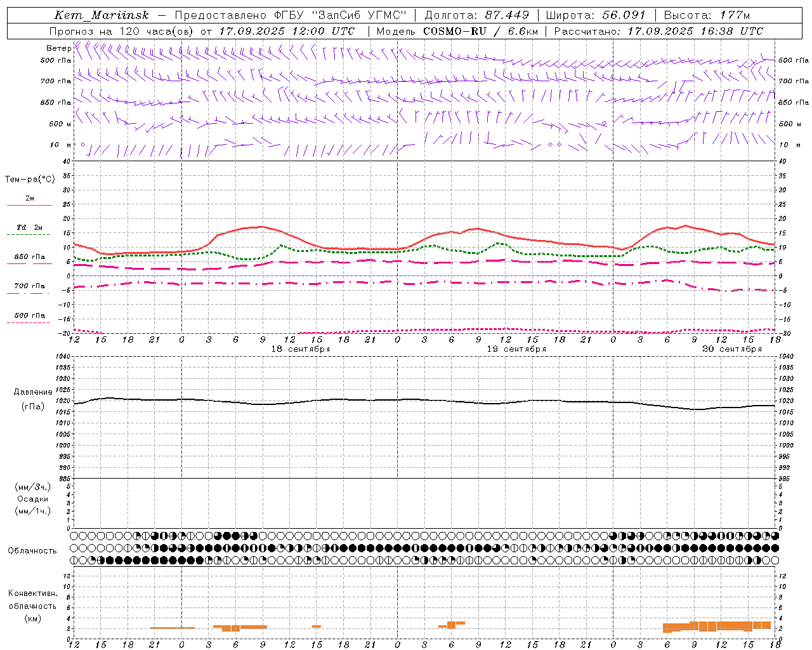Click the Конвективн. облачность label

tap(32, 600)
